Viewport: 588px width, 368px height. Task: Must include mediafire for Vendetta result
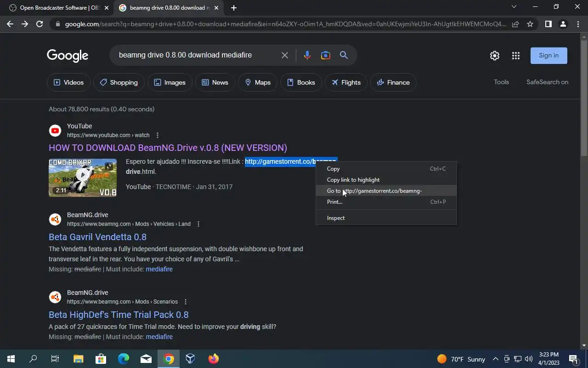click(x=159, y=269)
